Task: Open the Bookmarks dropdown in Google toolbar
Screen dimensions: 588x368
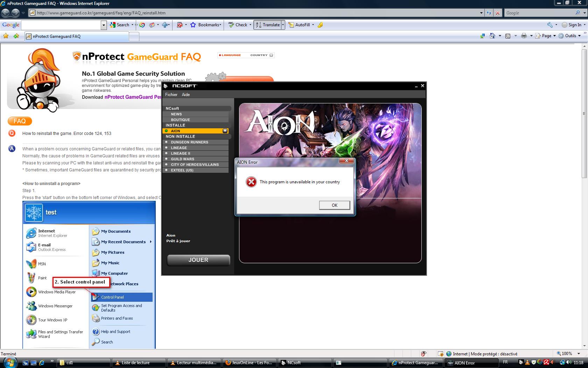Action: point(206,25)
